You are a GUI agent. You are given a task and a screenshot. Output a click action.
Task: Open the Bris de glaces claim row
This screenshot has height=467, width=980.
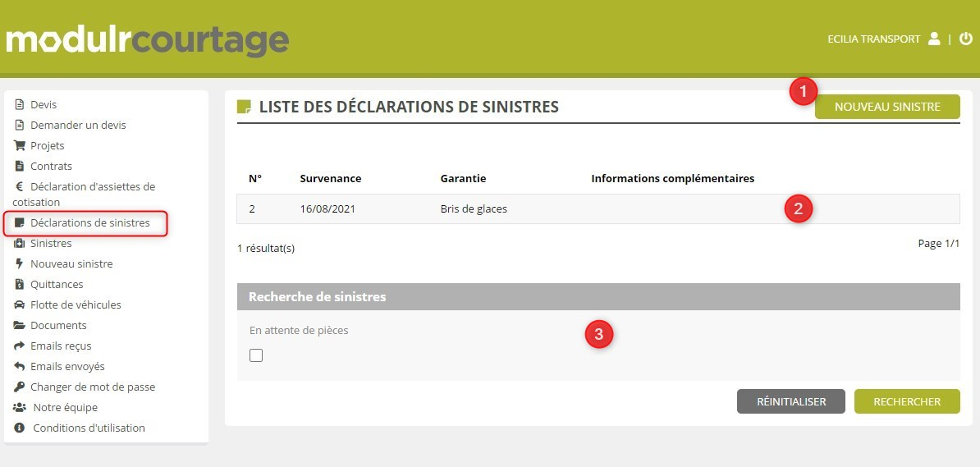[x=474, y=209]
